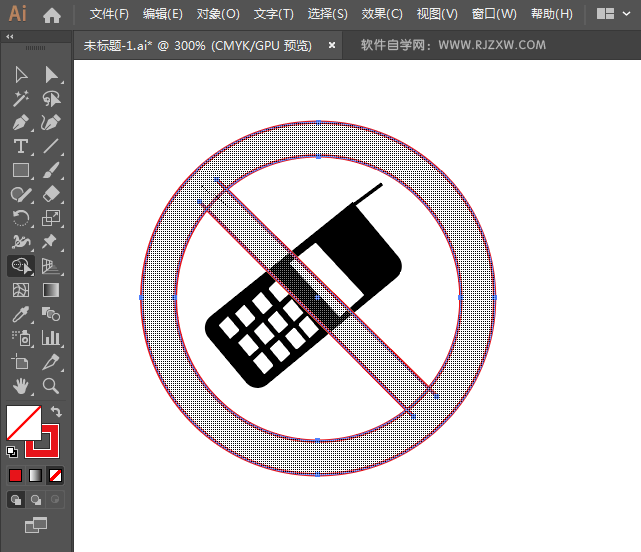Pick the Eyedropper tool
The image size is (641, 552).
point(21,314)
